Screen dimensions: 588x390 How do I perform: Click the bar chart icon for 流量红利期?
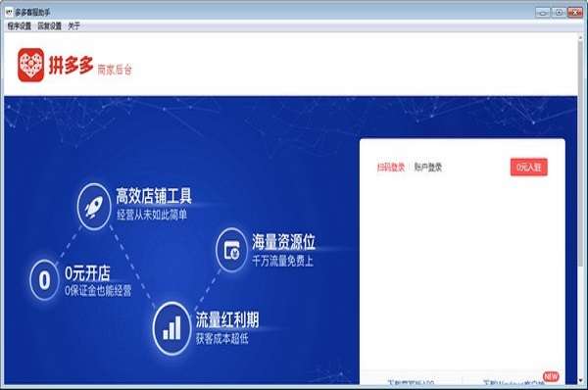(x=171, y=328)
